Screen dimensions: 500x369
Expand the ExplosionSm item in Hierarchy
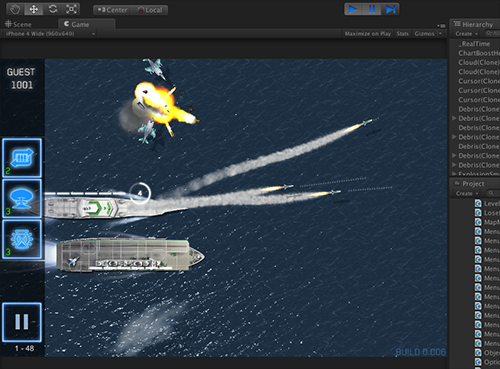[454, 174]
